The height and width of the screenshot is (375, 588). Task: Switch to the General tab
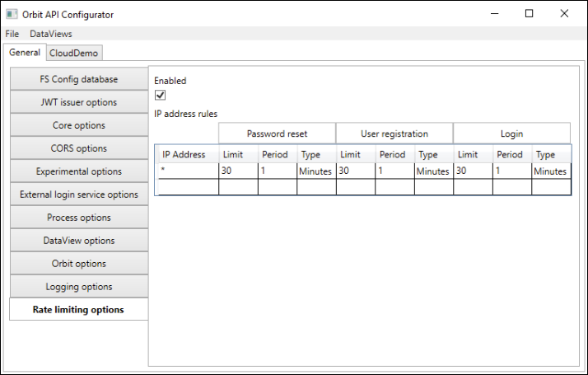(25, 52)
